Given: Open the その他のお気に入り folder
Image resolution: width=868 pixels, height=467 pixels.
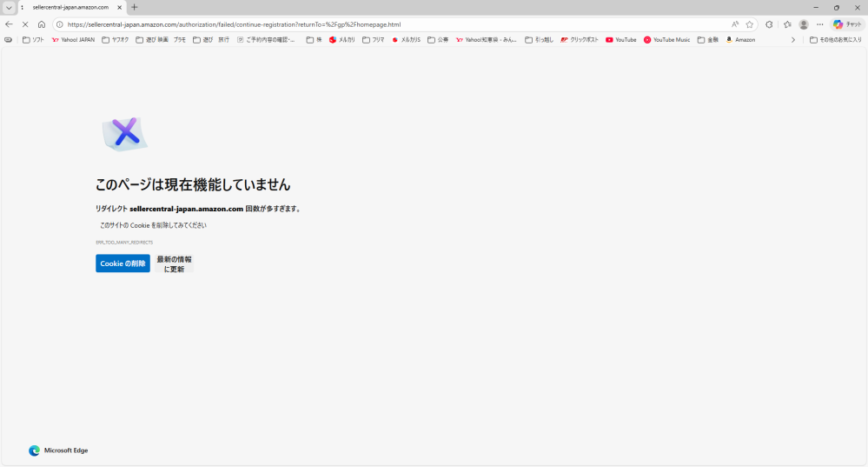Looking at the screenshot, I should click(x=836, y=40).
